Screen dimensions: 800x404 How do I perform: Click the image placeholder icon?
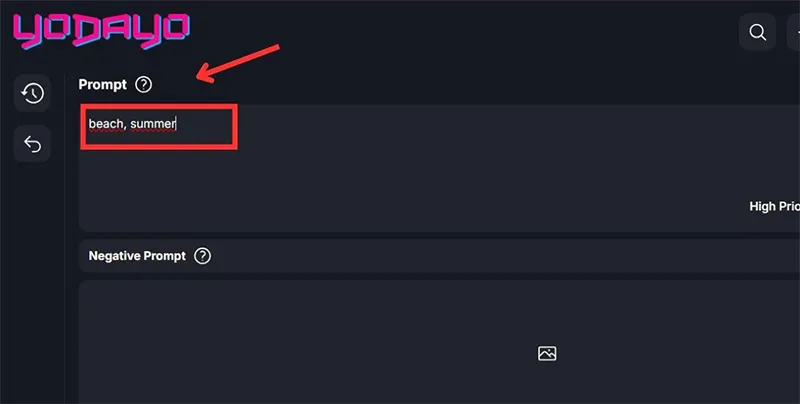pyautogui.click(x=546, y=353)
